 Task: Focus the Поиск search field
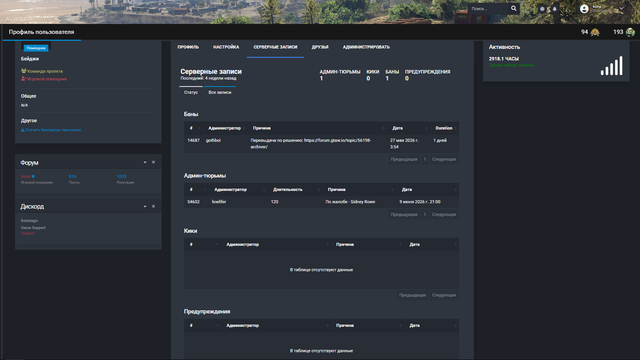coord(489,9)
